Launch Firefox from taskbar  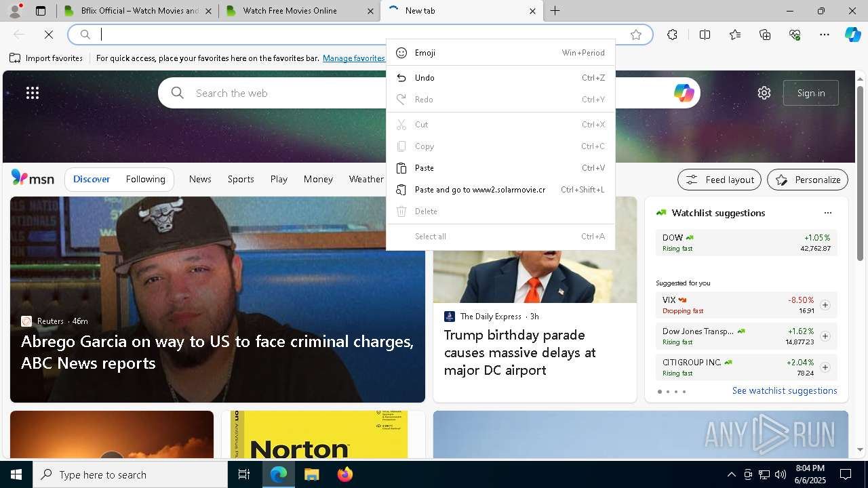344,474
